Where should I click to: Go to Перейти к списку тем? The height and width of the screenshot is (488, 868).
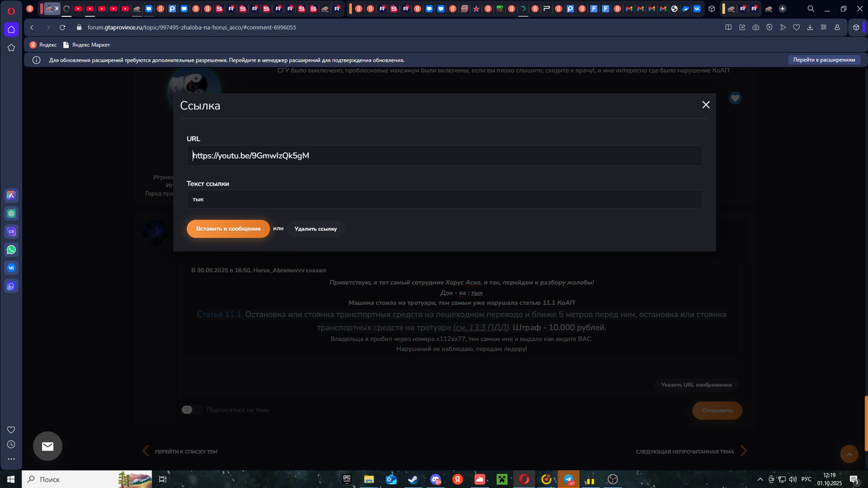(179, 451)
